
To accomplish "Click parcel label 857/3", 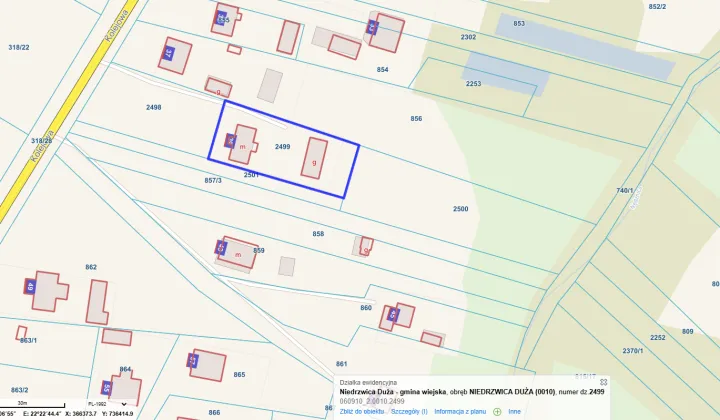I will pyautogui.click(x=213, y=181).
